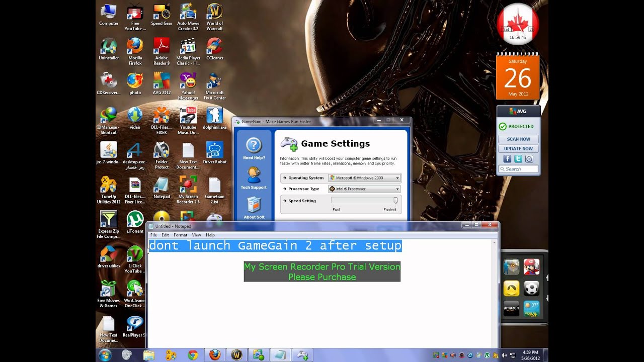Select the CCleaner desktop icon
Screen dimensions: 644x362
tap(215, 49)
